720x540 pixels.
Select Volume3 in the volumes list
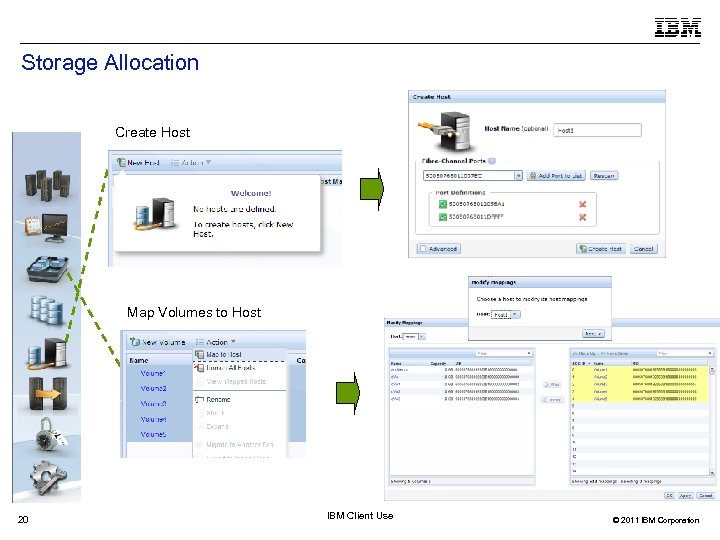coord(153,404)
